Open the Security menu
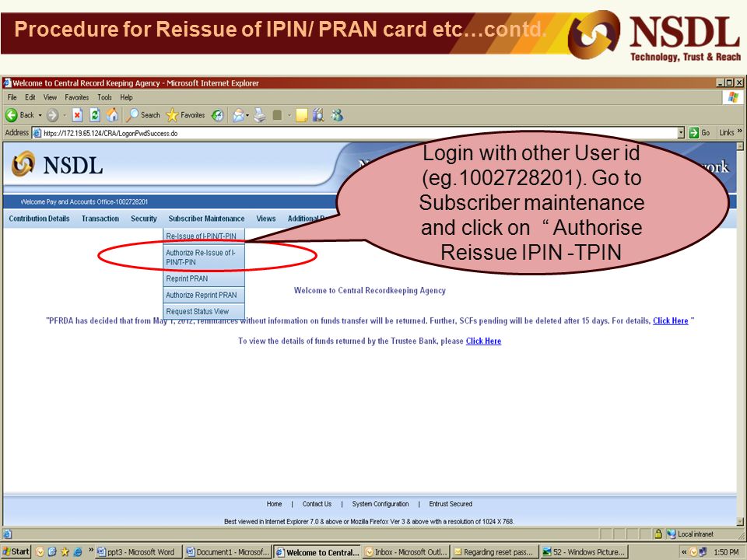747x560 pixels. [x=144, y=219]
